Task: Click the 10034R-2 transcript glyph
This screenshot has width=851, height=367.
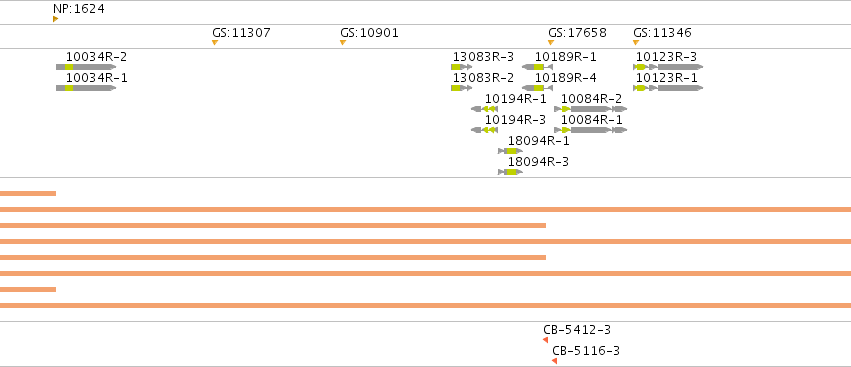Action: [86, 67]
